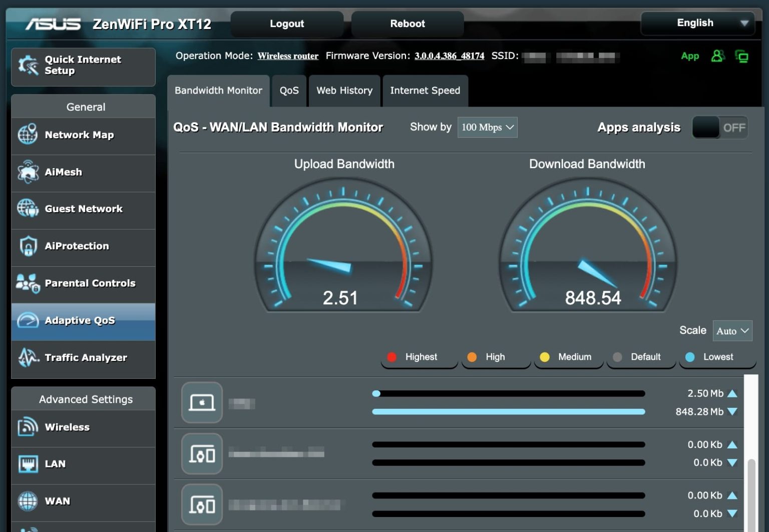Select the Highest priority indicator
The height and width of the screenshot is (532, 769).
coord(392,357)
